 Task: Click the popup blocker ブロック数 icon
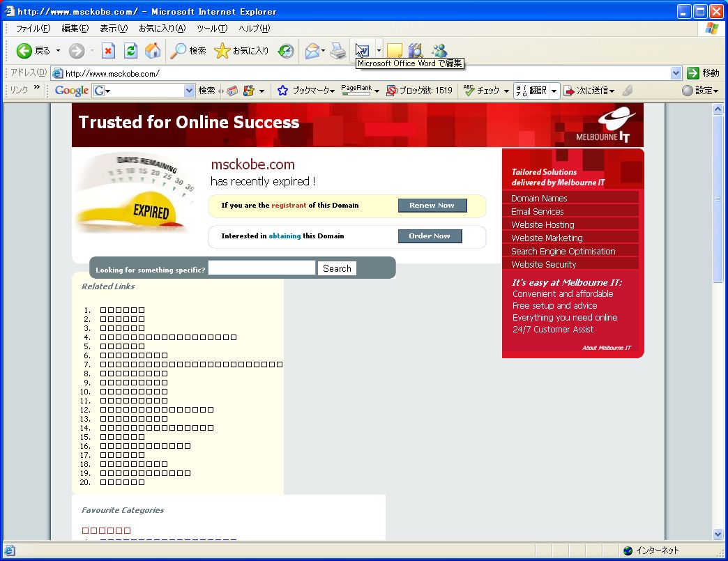point(391,91)
